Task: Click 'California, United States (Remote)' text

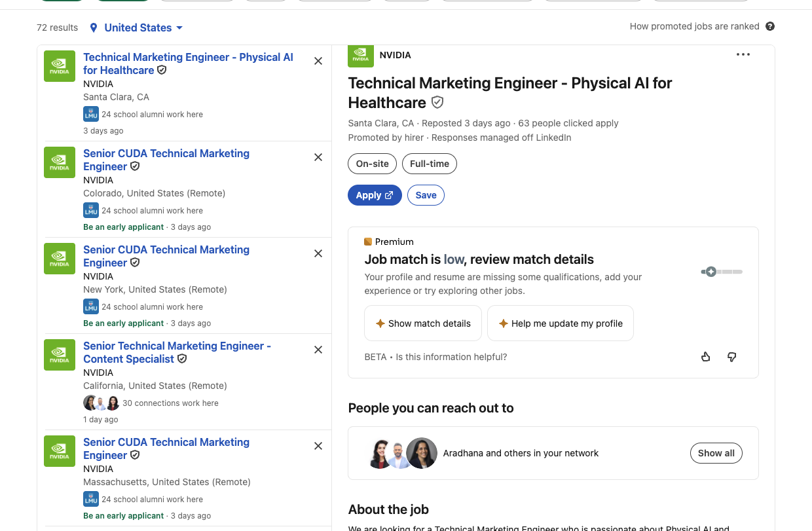Action: pyautogui.click(x=155, y=386)
